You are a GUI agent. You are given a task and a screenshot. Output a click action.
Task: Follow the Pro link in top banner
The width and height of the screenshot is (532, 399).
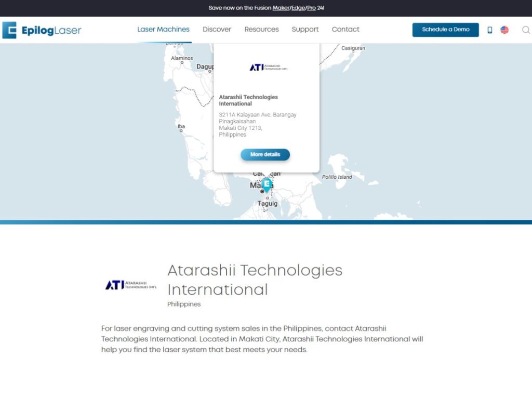(x=311, y=8)
